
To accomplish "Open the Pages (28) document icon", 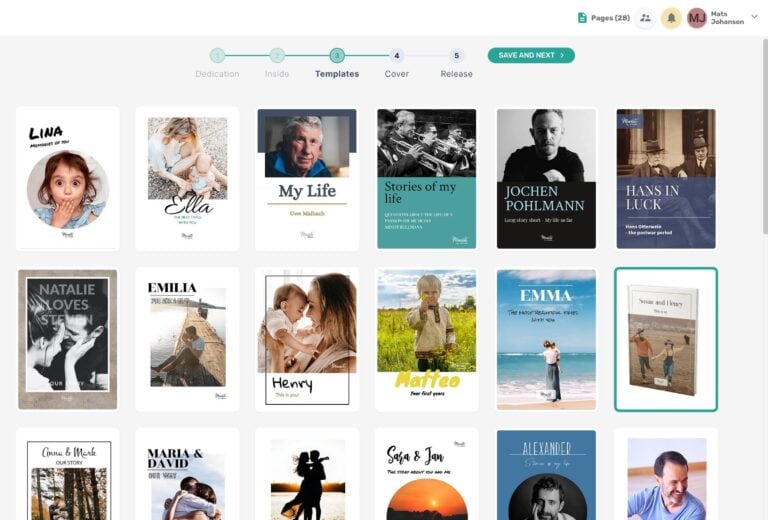I will (x=582, y=18).
